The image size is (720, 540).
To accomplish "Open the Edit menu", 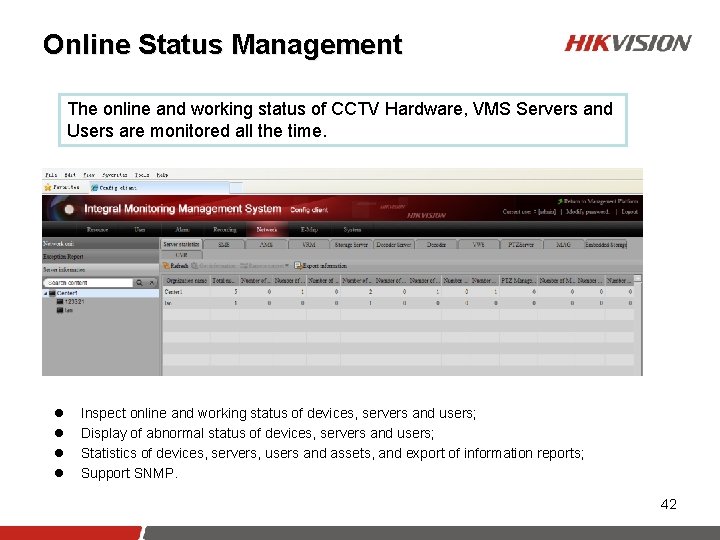I will click(70, 175).
